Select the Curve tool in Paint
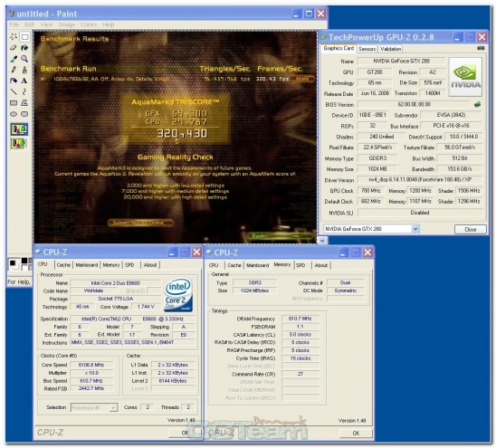 pyautogui.click(x=24, y=91)
